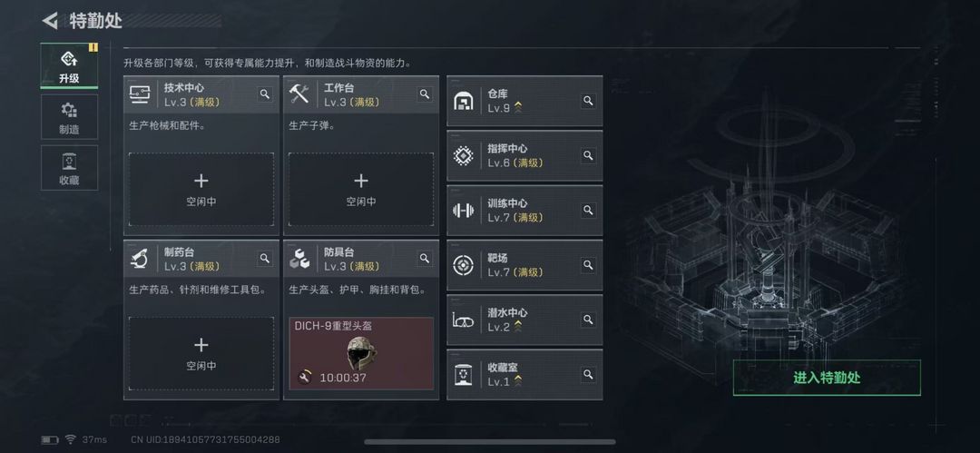Switch to the 收藏 sidebar tab

[x=69, y=168]
